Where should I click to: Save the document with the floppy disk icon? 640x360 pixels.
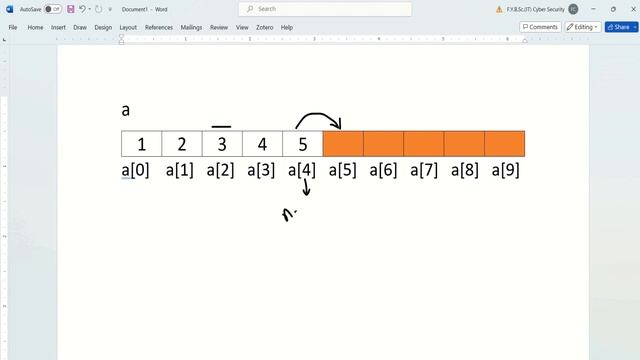coord(71,9)
